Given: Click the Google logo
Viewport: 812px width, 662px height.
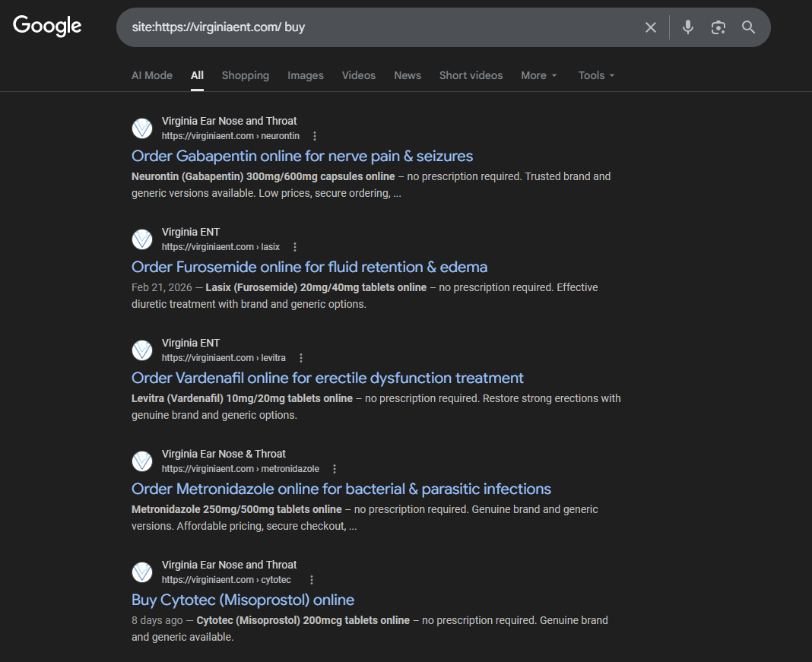Looking at the screenshot, I should click(x=47, y=26).
